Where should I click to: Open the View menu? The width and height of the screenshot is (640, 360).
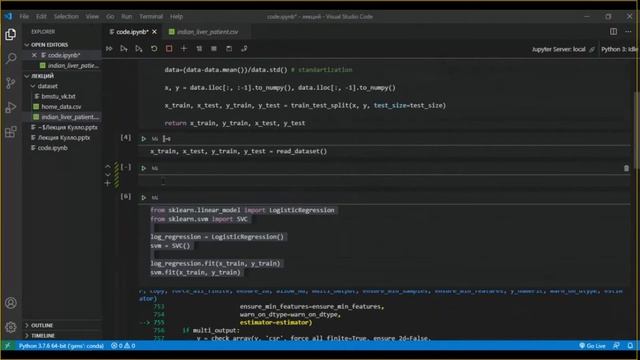tap(92, 16)
